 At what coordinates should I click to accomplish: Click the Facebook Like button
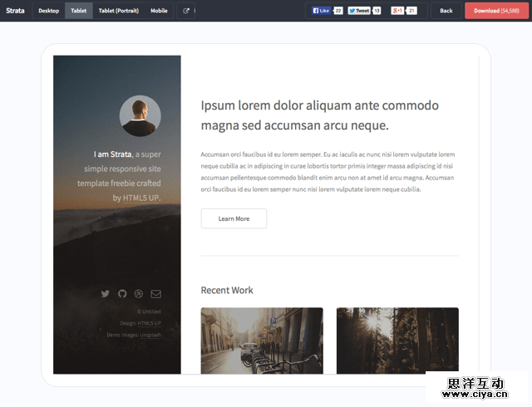tap(321, 11)
